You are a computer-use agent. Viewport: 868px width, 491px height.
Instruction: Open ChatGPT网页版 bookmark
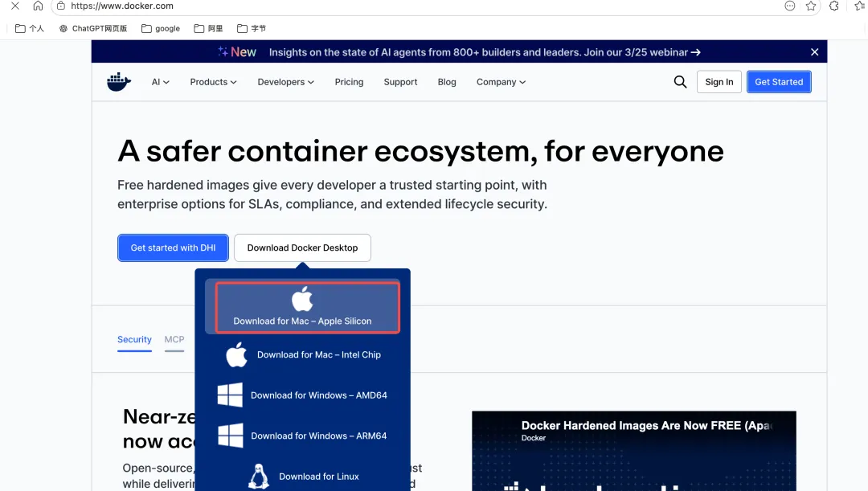pos(93,28)
